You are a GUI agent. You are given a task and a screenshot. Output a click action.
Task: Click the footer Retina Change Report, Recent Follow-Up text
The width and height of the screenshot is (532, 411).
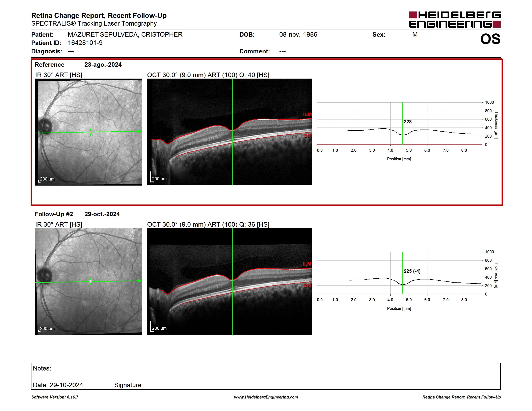(461, 397)
